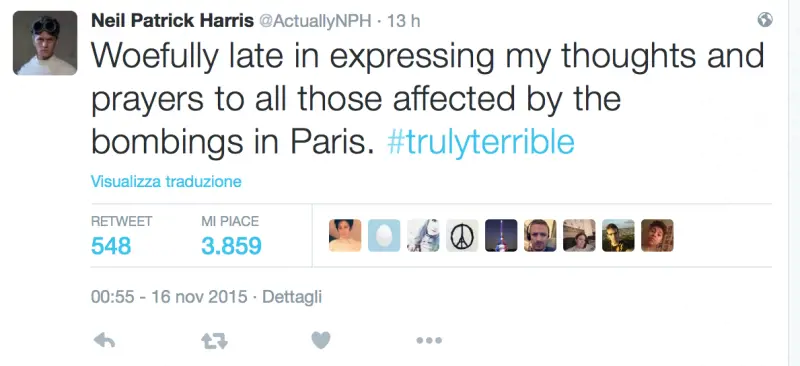The width and height of the screenshot is (800, 366).
Task: Open the Dettagli link
Action: click(292, 297)
